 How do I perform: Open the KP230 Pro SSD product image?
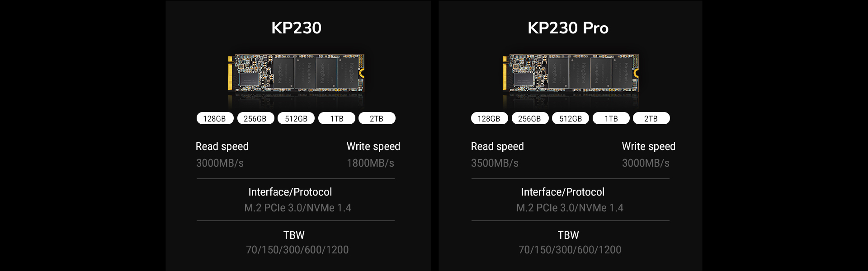pyautogui.click(x=571, y=74)
